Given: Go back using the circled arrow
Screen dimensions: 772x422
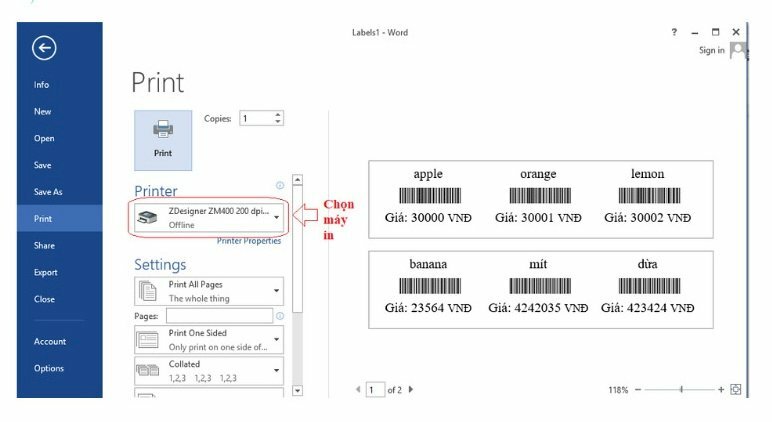Looking at the screenshot, I should coord(44,48).
